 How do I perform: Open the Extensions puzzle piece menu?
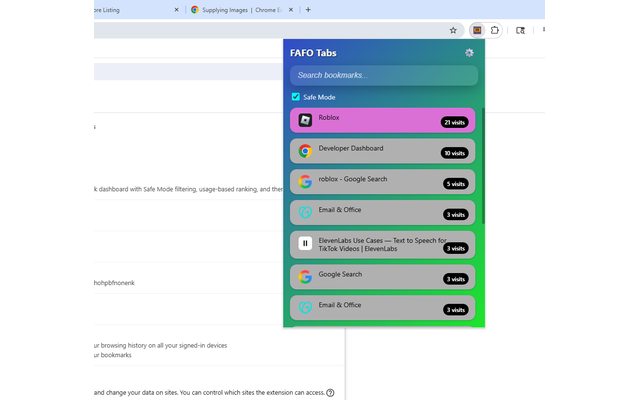coord(494,30)
